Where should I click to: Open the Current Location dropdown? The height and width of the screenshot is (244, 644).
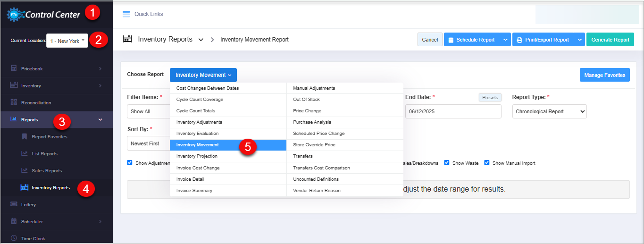click(67, 41)
